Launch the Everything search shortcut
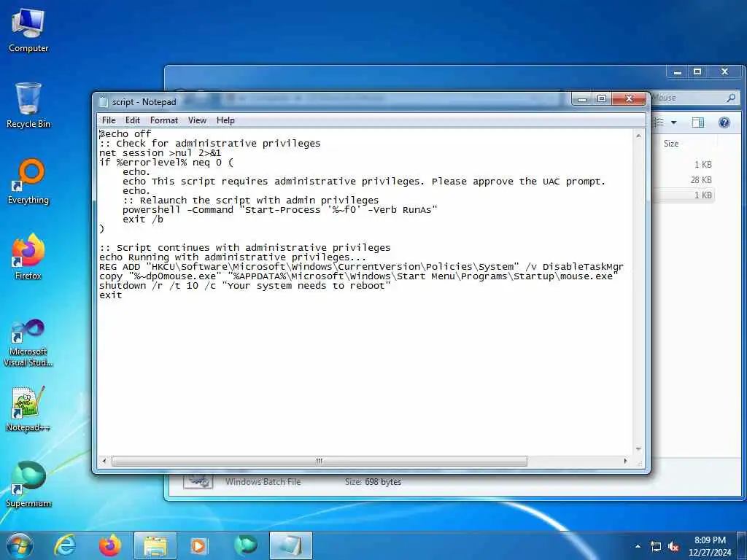Viewport: 747px width, 560px height. point(28,181)
